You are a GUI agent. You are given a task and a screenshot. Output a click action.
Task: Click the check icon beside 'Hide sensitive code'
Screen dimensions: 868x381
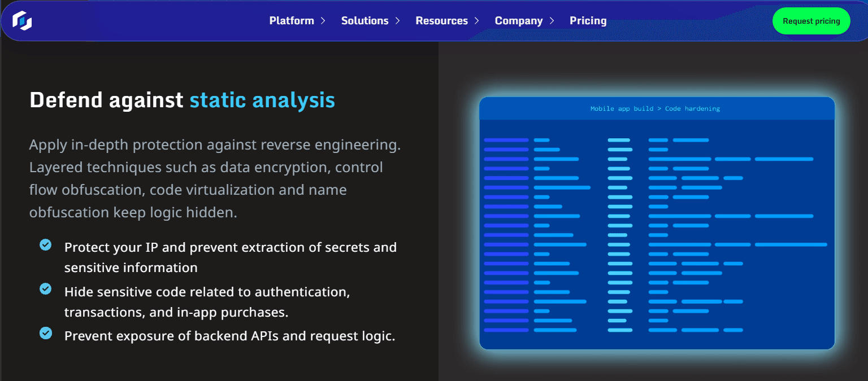pos(46,289)
